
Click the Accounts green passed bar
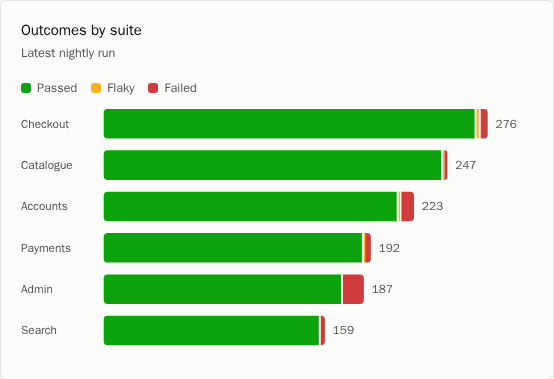pos(251,207)
